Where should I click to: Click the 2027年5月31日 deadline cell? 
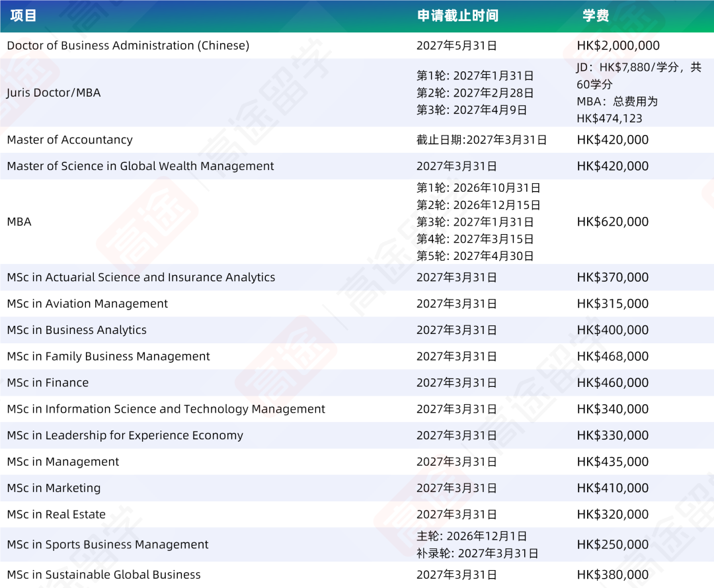pyautogui.click(x=457, y=46)
